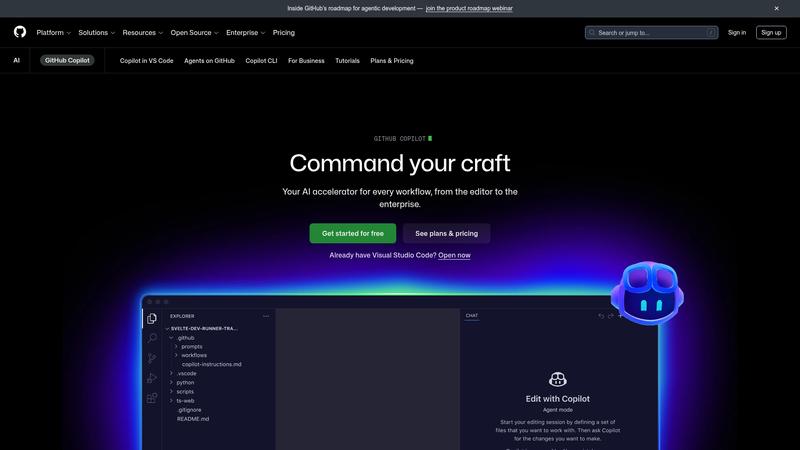Expand the Platform menu
The height and width of the screenshot is (450, 800).
pyautogui.click(x=54, y=33)
